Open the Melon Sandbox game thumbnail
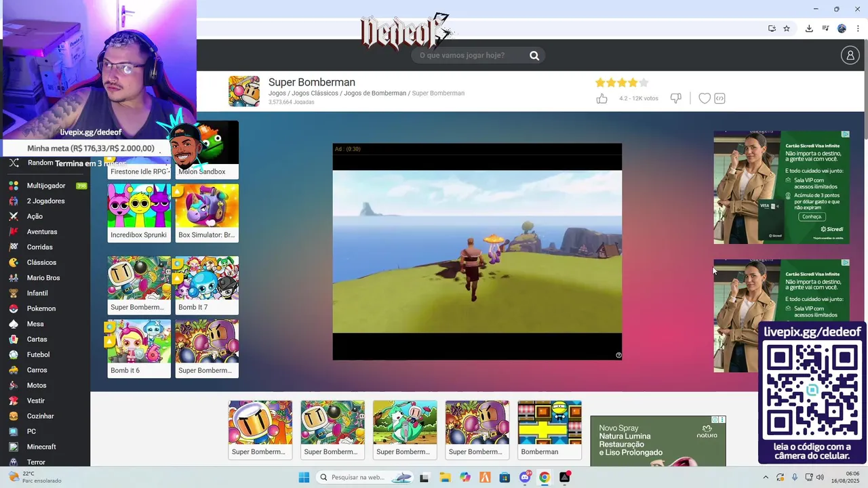Screen dimensions: 868x488 207,150
